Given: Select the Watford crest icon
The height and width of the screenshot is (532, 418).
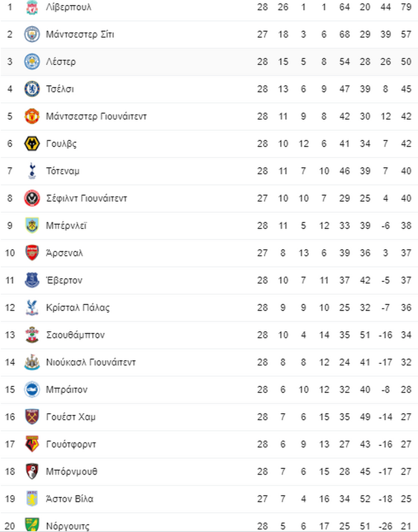Looking at the screenshot, I should pyautogui.click(x=32, y=444).
